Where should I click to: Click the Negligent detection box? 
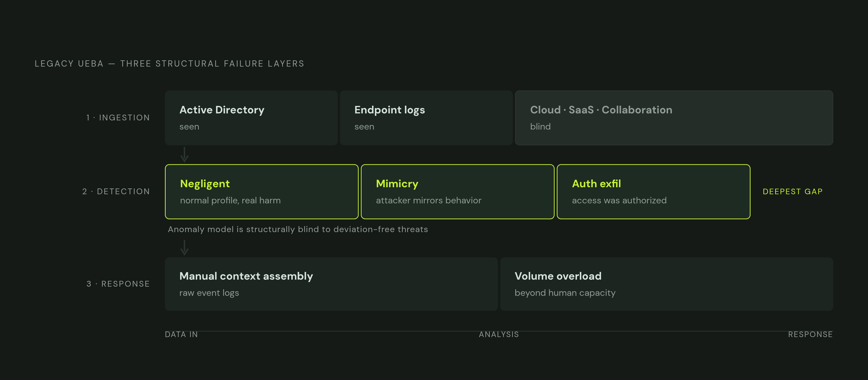point(261,192)
